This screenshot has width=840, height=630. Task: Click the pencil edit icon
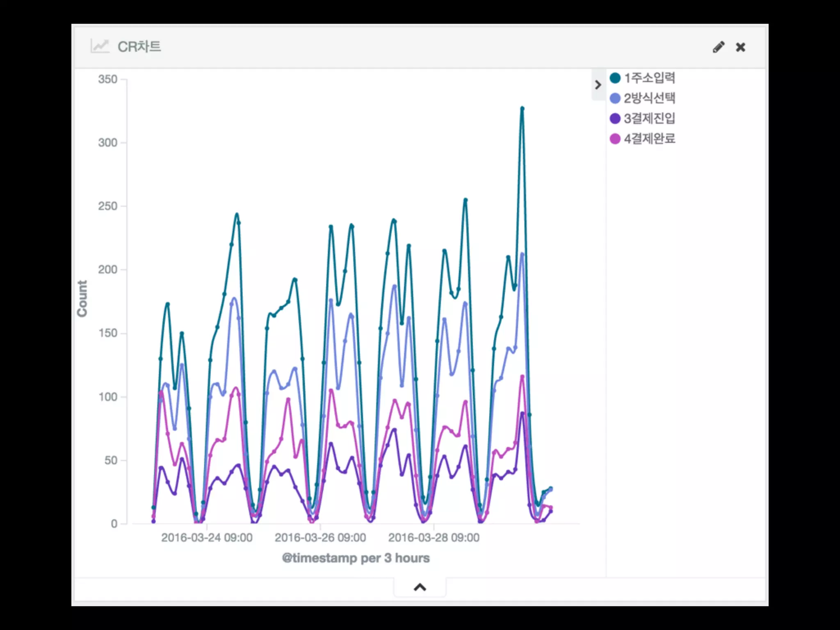pyautogui.click(x=718, y=47)
